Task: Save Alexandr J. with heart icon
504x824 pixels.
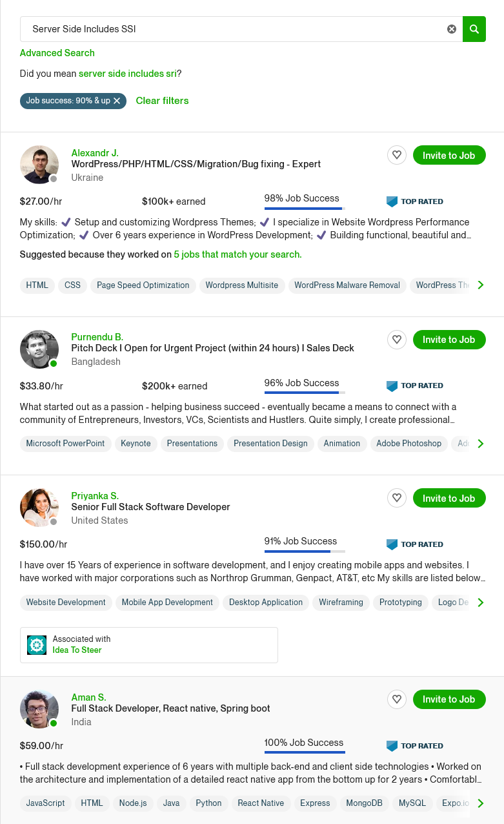Action: point(397,155)
